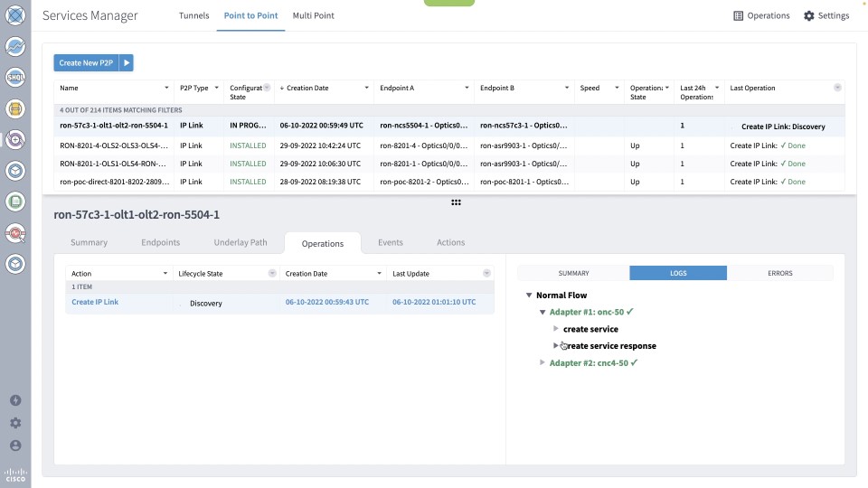The height and width of the screenshot is (488, 868).
Task: Switch to the SUMMARY log view
Action: (x=573, y=273)
